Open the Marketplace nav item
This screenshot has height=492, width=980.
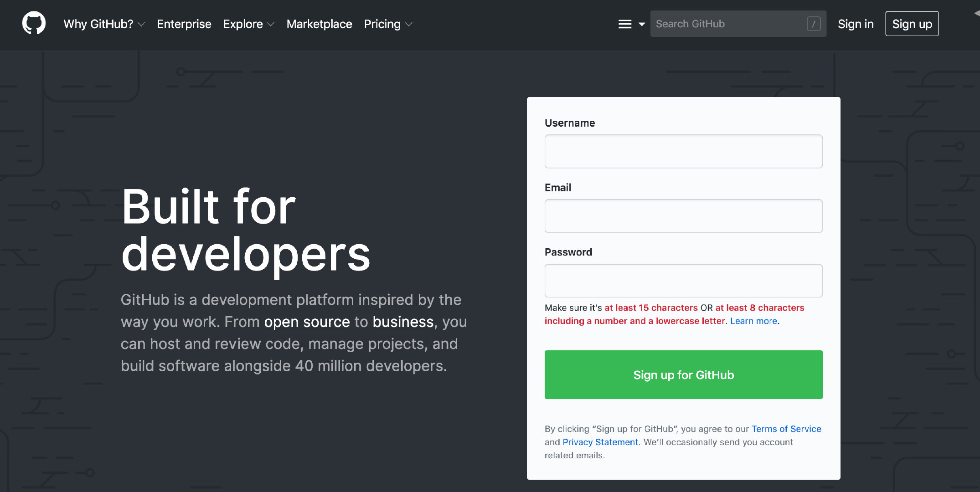319,24
